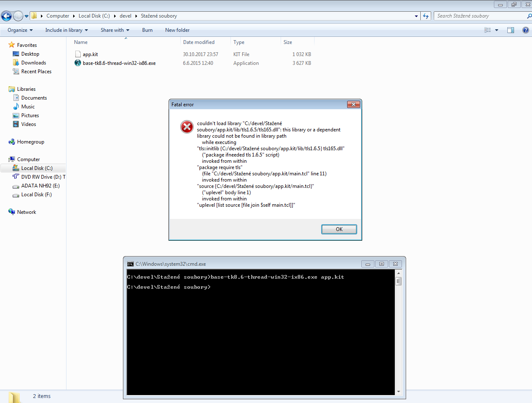
Task: Click the Computer breadcrumb in address bar
Action: tap(58, 16)
